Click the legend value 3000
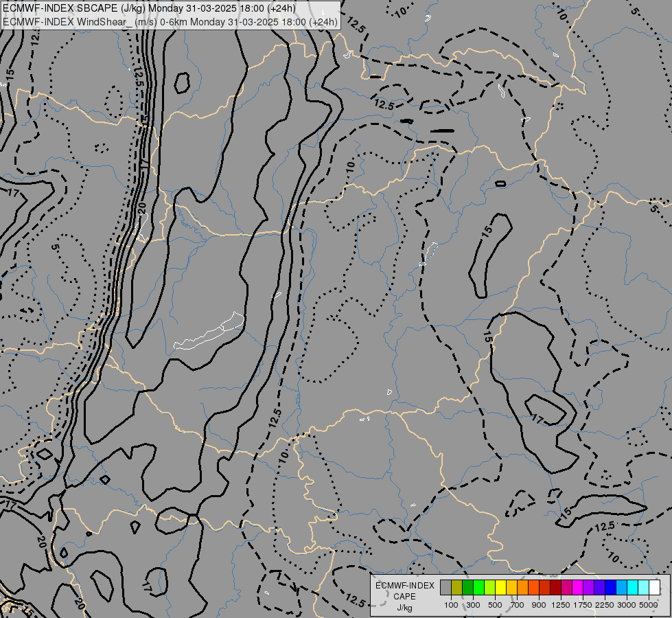 pyautogui.click(x=627, y=605)
